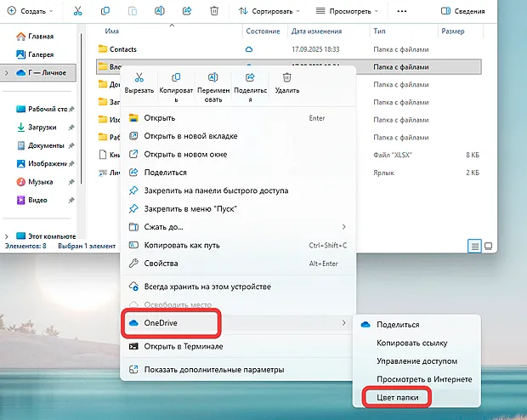Select Показать дополнительные параметры

click(x=238, y=370)
